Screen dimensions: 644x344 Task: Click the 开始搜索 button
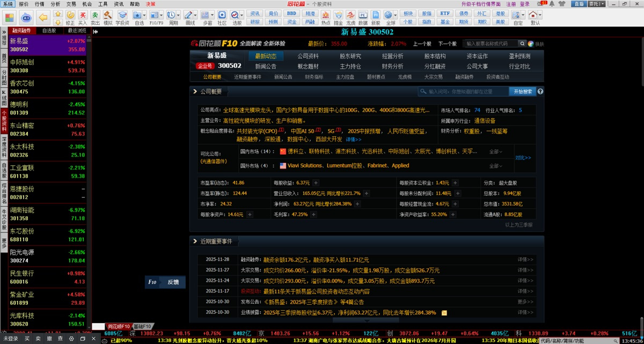[522, 92]
